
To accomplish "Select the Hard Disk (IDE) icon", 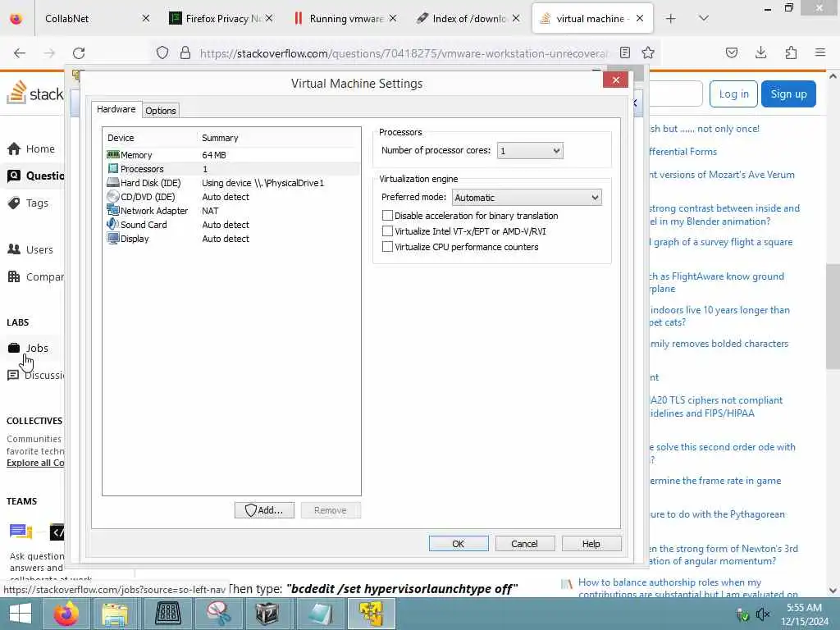I will [x=113, y=183].
